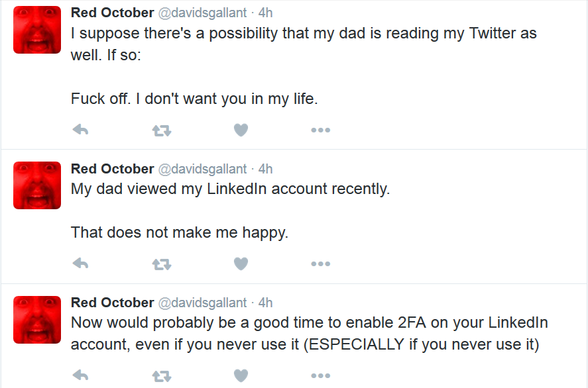Viewport: 588px width, 388px height.
Task: Retweet the 'That does not make me happy' tweet
Action: [162, 264]
